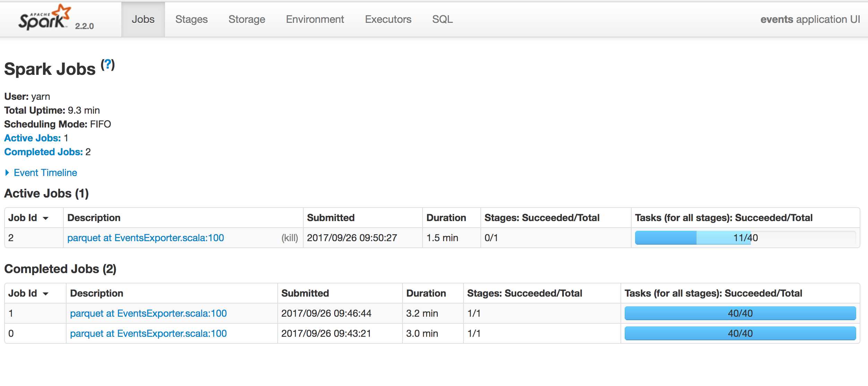Screen dimensions: 868x386
Task: Switch to the Stages tab
Action: [x=191, y=19]
